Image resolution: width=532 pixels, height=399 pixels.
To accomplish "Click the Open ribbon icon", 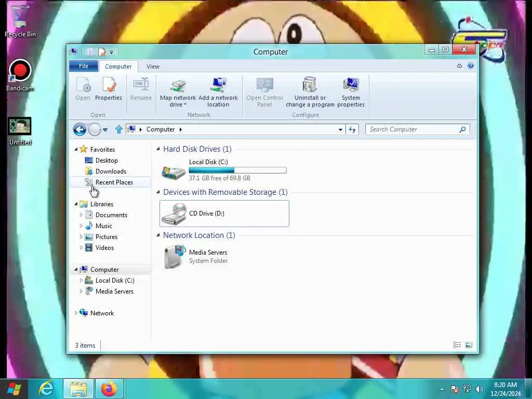I will coord(83,89).
